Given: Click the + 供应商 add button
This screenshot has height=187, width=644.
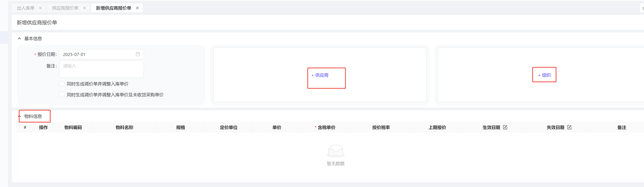Looking at the screenshot, I should coord(320,75).
